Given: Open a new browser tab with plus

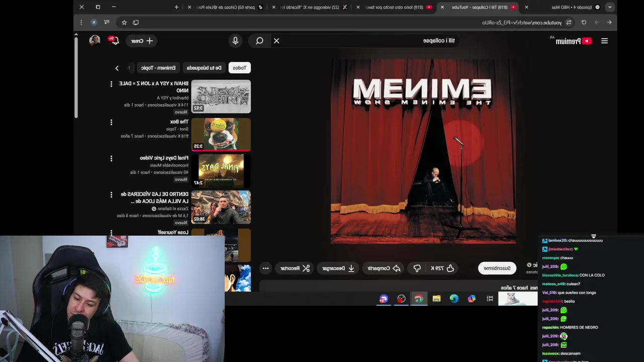Looking at the screenshot, I should pyautogui.click(x=177, y=7).
